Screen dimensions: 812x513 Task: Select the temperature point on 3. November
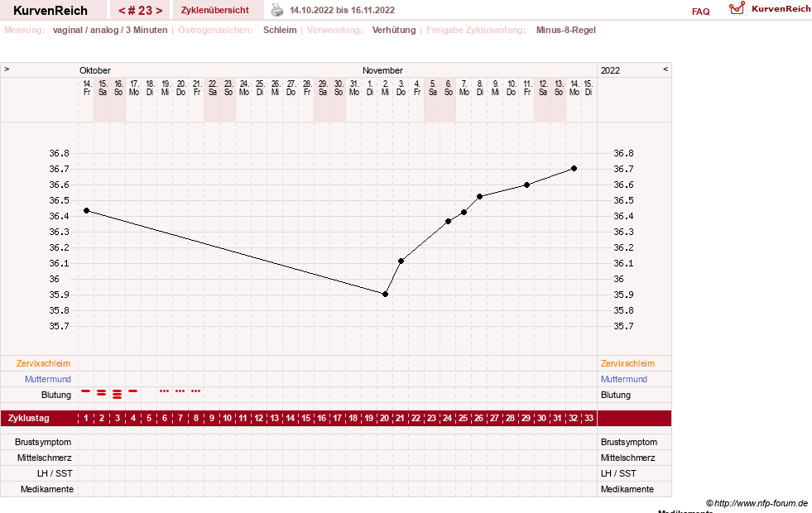tap(401, 261)
